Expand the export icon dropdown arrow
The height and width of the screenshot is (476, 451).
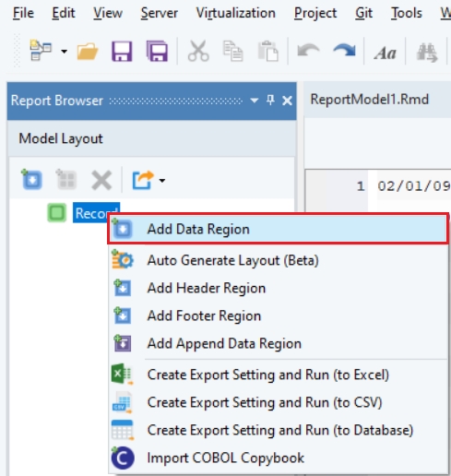(162, 181)
